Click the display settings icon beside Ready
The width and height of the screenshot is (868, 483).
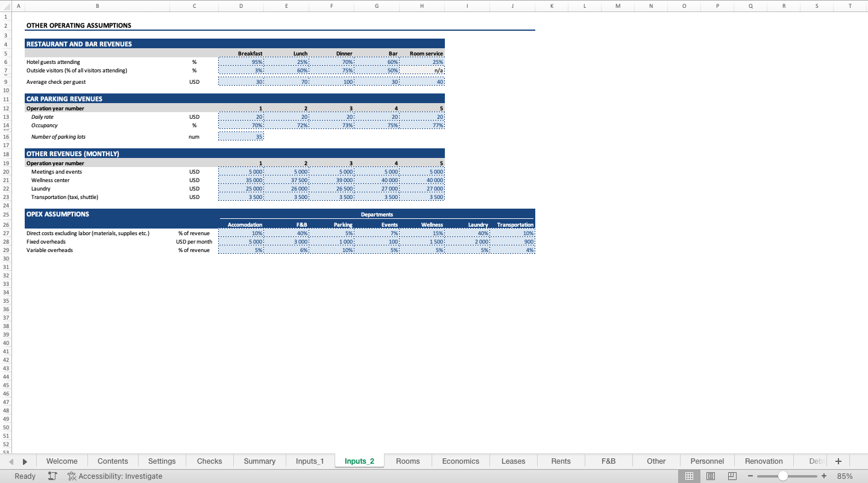[52, 476]
